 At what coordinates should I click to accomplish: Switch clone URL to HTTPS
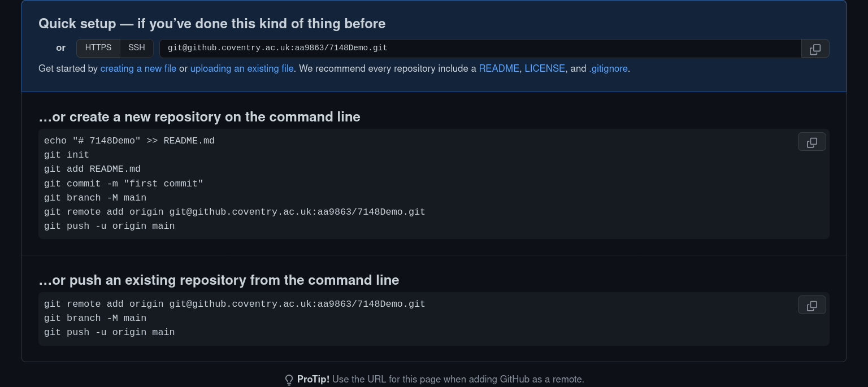point(98,48)
